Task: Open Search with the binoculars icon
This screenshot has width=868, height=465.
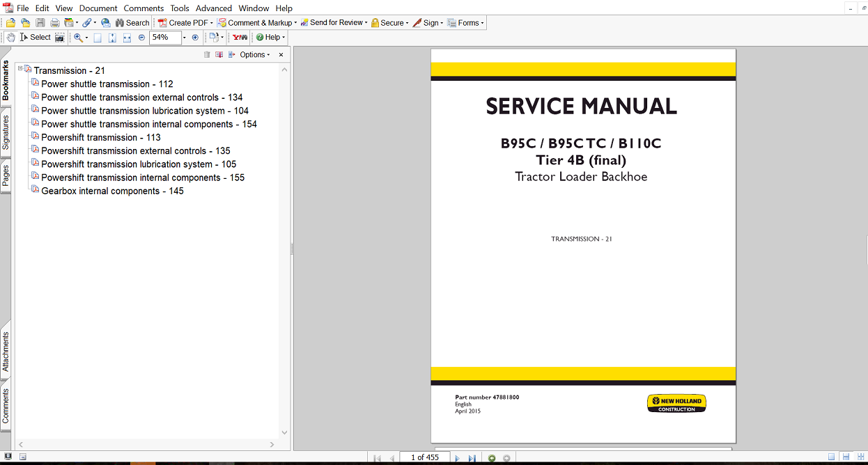Action: [120, 22]
